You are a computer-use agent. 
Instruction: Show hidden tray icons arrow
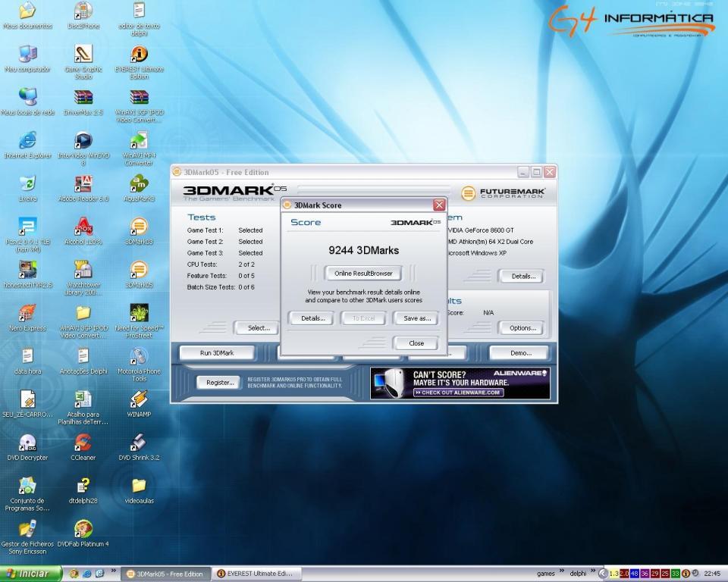(x=603, y=574)
